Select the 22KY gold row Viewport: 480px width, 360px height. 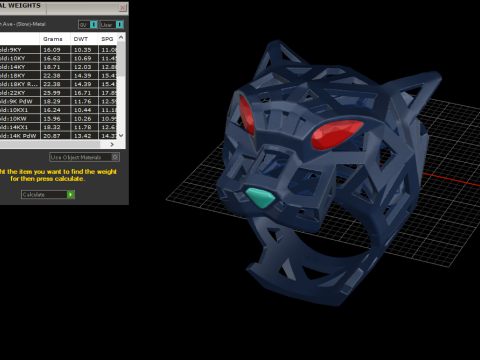pos(58,93)
